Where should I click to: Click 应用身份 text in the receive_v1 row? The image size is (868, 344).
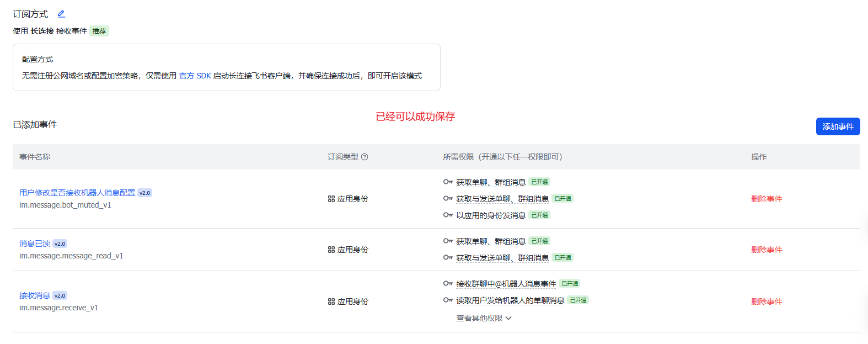(353, 301)
